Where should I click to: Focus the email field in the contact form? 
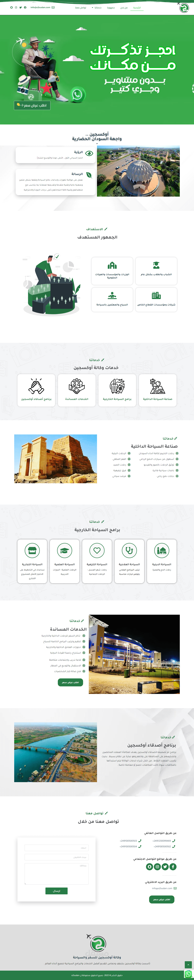click(x=57, y=857)
